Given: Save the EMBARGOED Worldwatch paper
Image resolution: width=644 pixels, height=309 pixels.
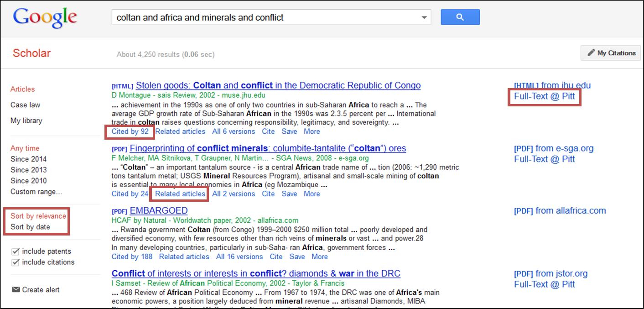Looking at the screenshot, I should [297, 257].
